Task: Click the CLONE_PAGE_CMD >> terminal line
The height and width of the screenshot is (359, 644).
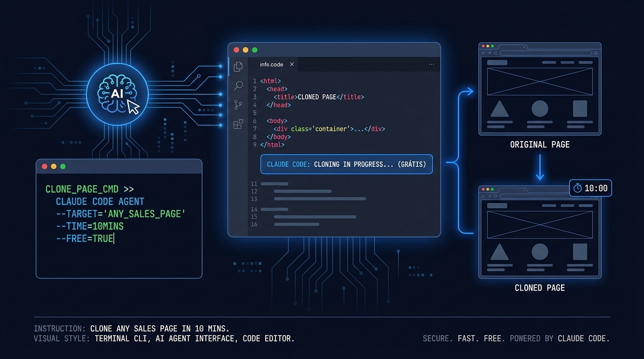Action: (89, 189)
